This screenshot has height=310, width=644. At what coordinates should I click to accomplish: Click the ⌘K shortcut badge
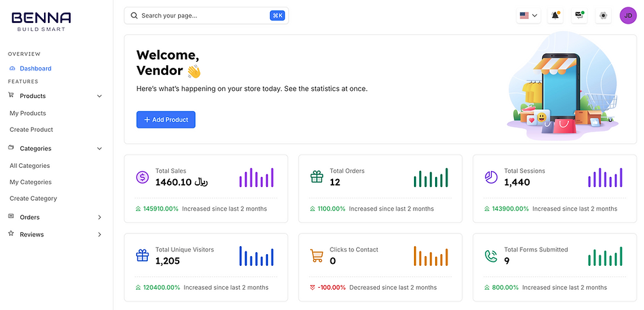277,16
